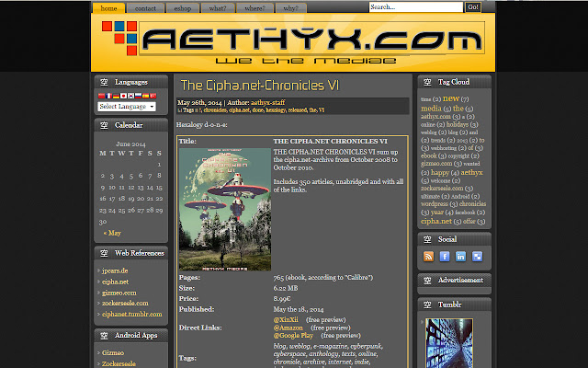Click the '8.99€' price value
This screenshot has height=368, width=588.
click(282, 298)
